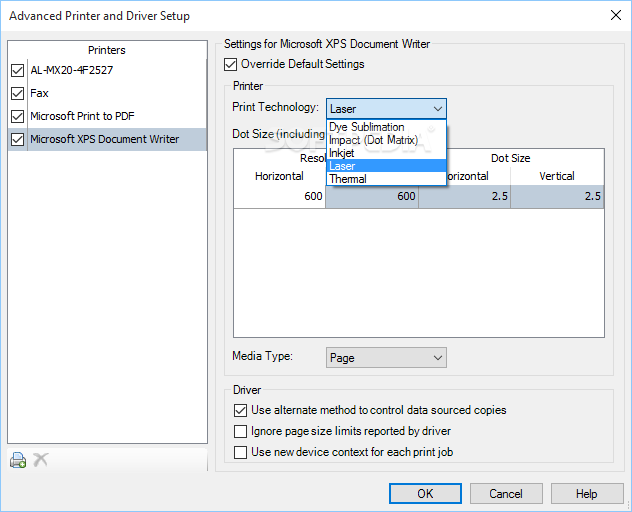
Task: Toggle the Fax printer checkbox
Action: pos(17,93)
